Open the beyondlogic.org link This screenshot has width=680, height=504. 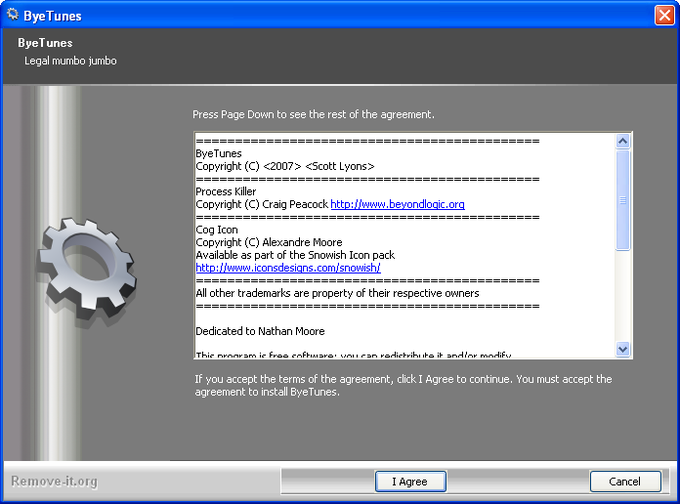coord(397,204)
